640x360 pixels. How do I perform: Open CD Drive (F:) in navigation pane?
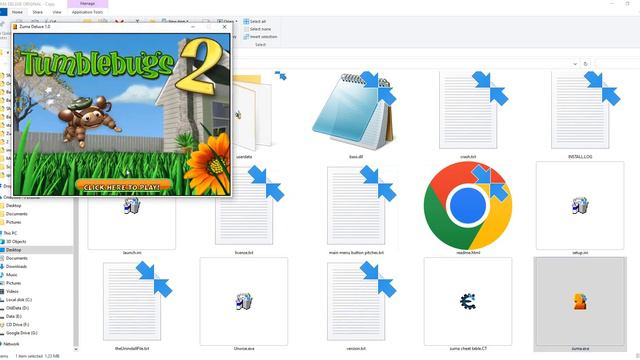18,324
